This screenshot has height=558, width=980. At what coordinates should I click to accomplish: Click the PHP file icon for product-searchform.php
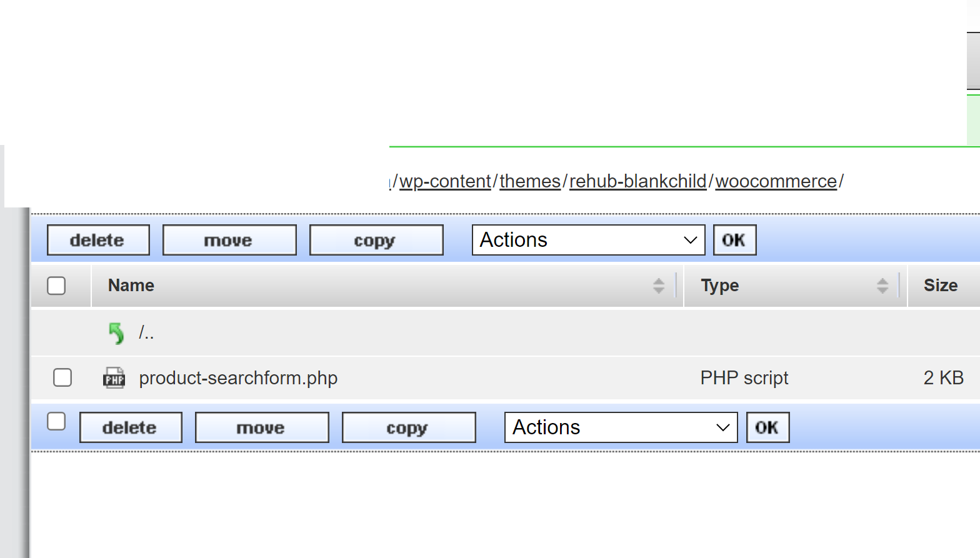tap(114, 378)
